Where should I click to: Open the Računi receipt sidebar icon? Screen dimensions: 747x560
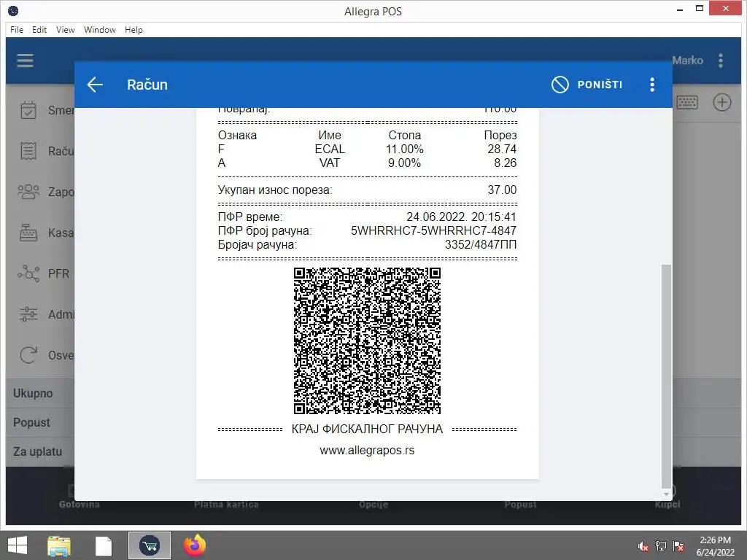(x=28, y=151)
